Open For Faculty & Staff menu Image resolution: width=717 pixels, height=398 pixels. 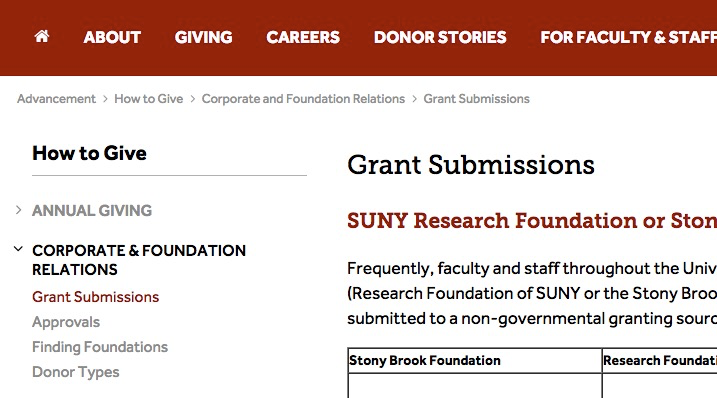tap(628, 37)
